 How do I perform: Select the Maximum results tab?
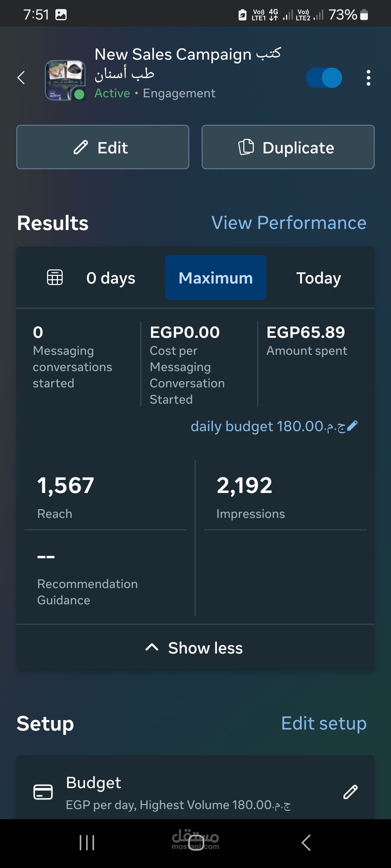tap(216, 278)
